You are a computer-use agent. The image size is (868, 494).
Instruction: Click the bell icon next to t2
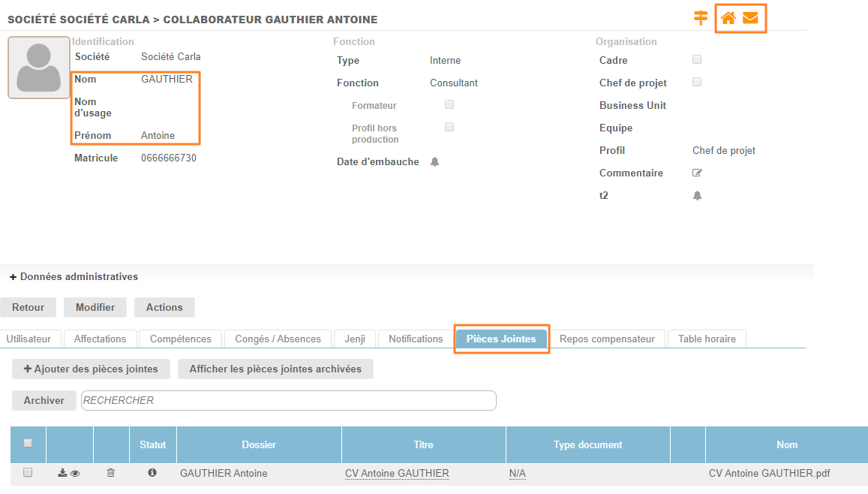[x=697, y=196]
